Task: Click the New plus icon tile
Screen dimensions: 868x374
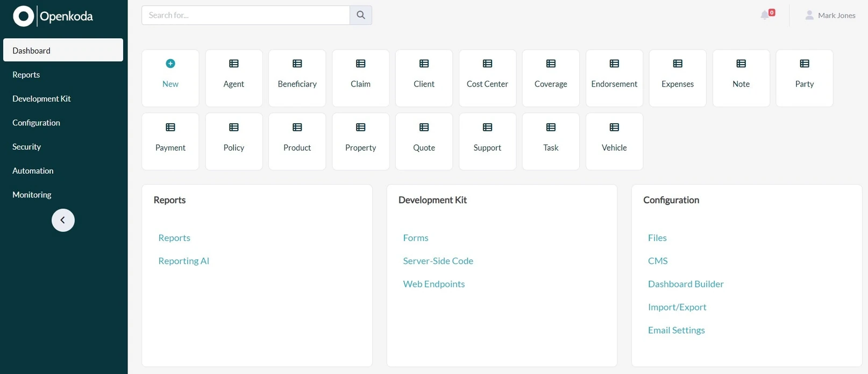Action: 170,78
